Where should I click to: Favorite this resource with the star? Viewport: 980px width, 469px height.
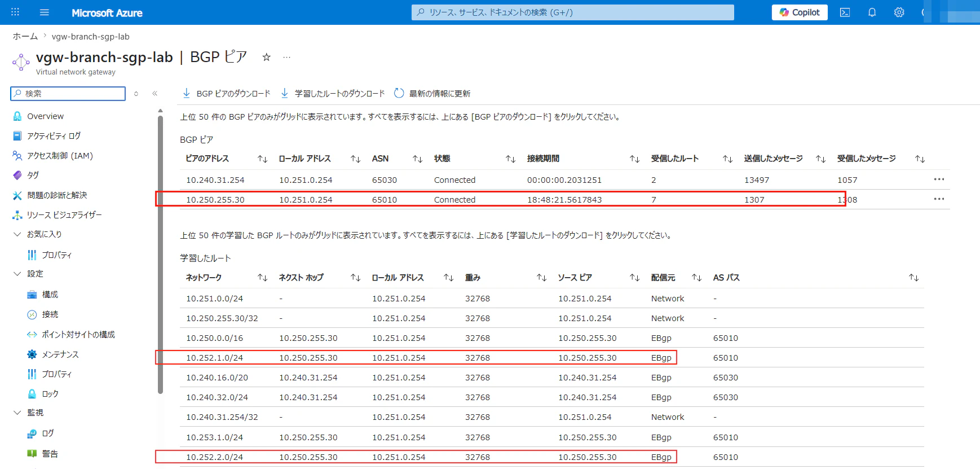pyautogui.click(x=267, y=57)
